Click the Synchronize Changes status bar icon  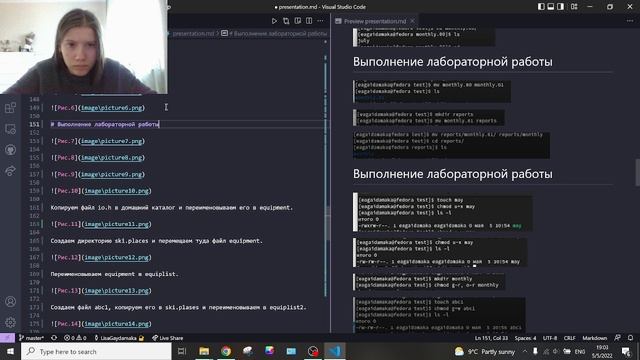pyautogui.click(x=54, y=338)
